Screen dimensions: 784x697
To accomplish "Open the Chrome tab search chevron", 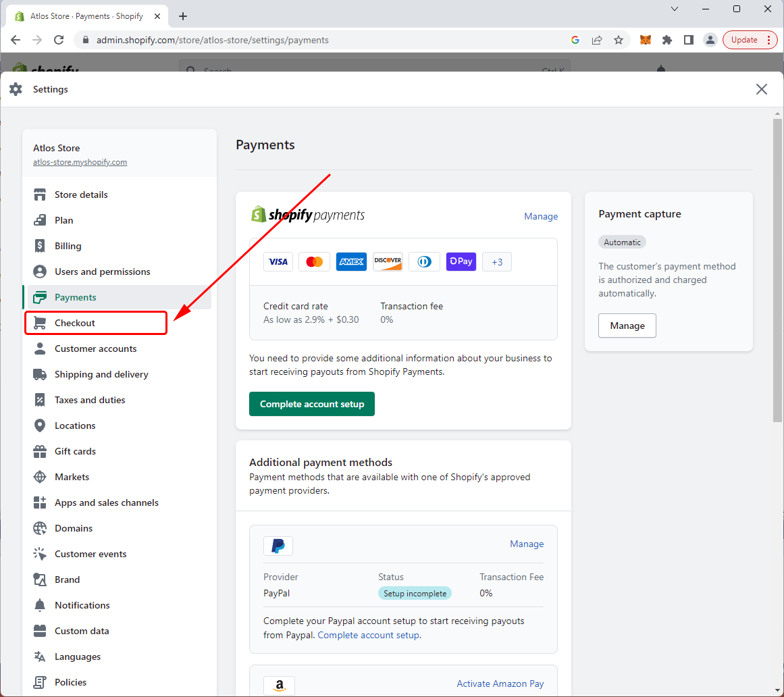I will pos(675,9).
